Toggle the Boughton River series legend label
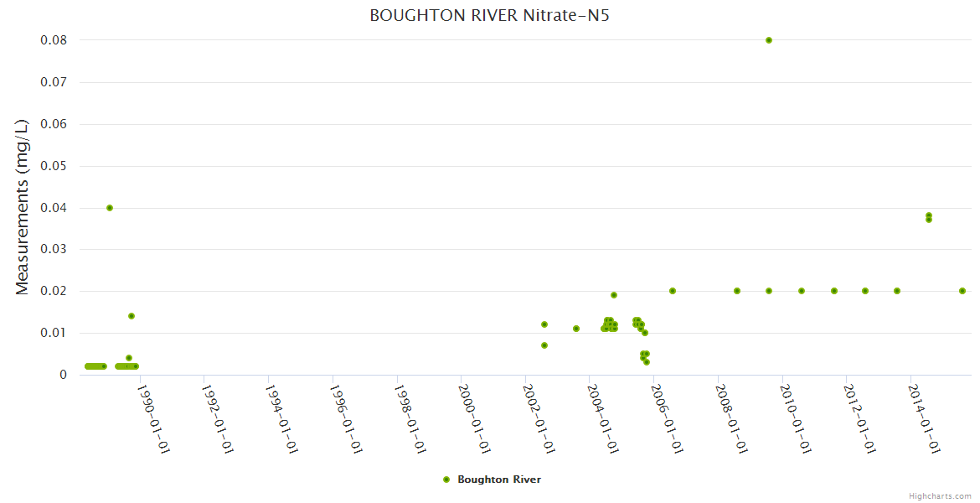This screenshot has height=503, width=980. pyautogui.click(x=498, y=480)
